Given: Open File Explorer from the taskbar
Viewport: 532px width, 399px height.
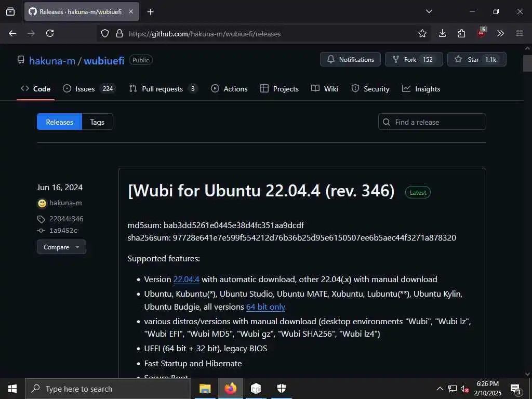Looking at the screenshot, I should [x=205, y=389].
